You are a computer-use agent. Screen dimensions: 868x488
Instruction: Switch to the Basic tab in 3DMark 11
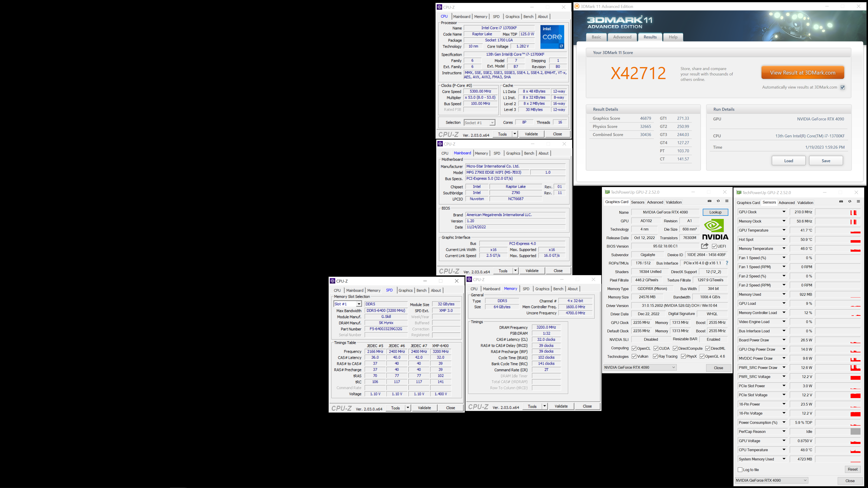(596, 37)
